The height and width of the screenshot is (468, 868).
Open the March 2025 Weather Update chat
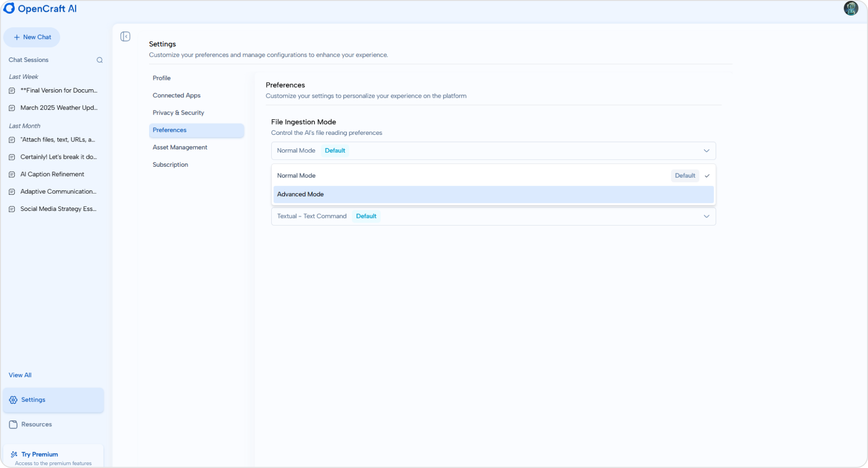(59, 108)
